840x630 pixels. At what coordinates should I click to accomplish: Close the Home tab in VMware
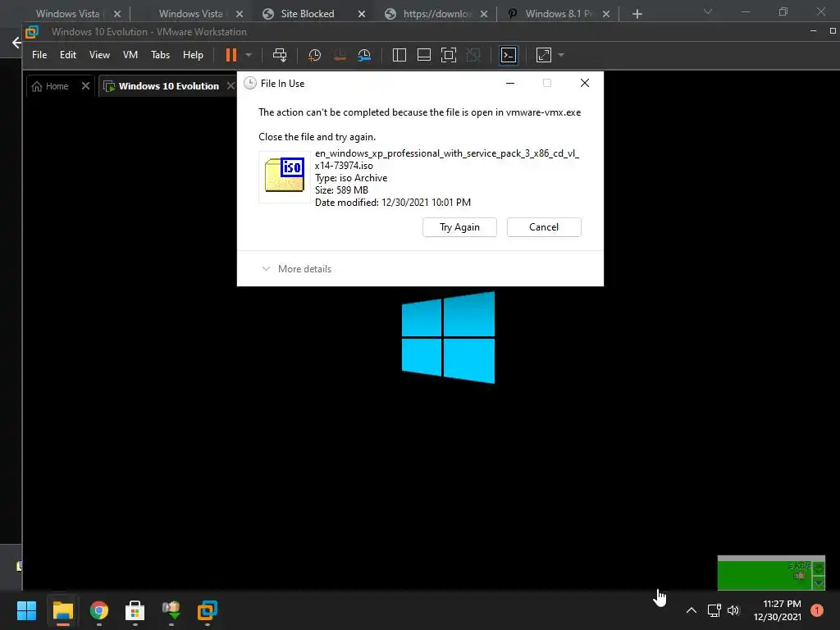click(x=85, y=85)
